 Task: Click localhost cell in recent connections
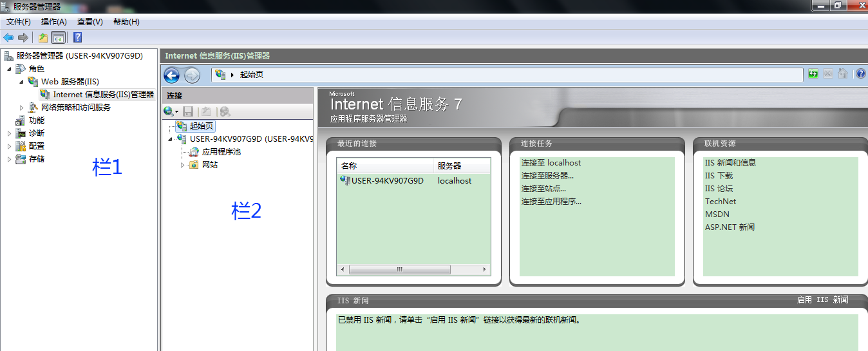click(455, 181)
